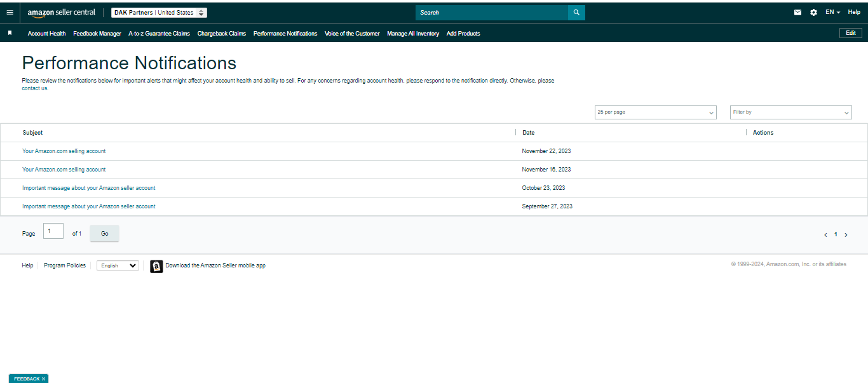Click the Amazon Seller Central logo
The width and height of the screenshot is (868, 383).
(62, 13)
